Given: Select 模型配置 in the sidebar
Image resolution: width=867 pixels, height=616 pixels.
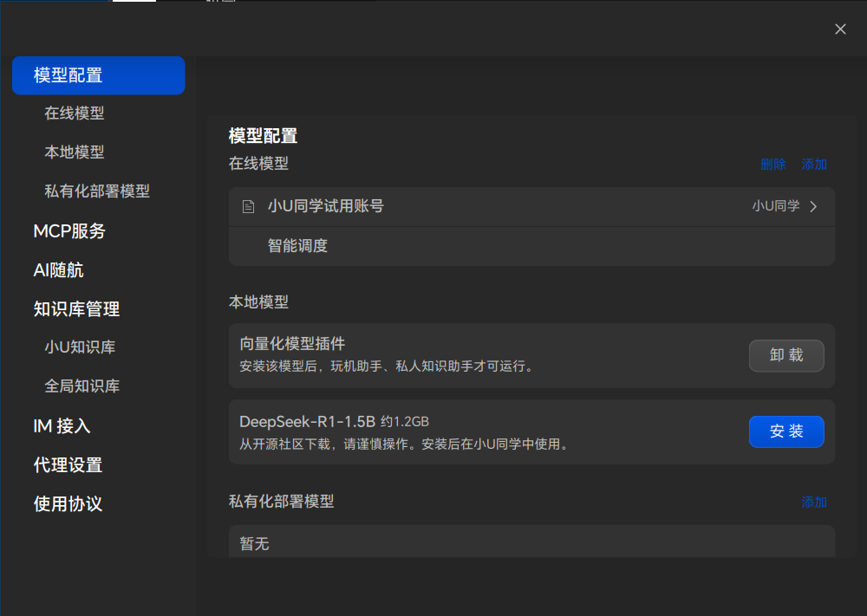Looking at the screenshot, I should tap(99, 75).
